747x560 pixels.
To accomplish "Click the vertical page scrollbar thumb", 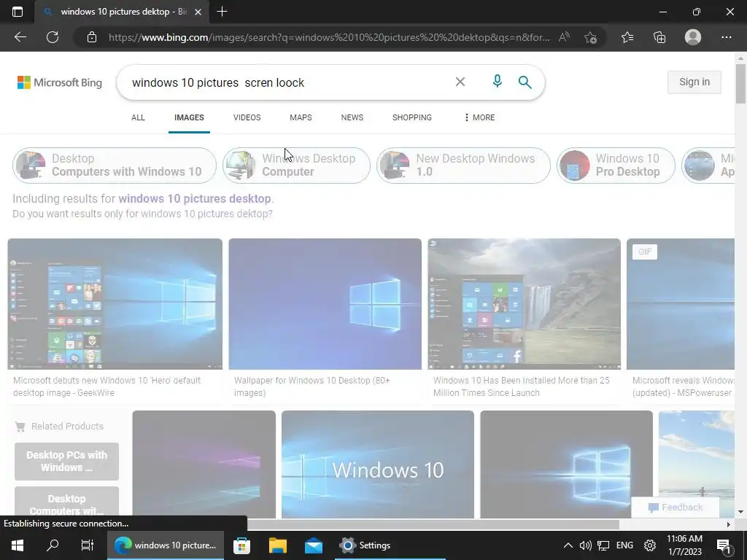I will click(740, 84).
